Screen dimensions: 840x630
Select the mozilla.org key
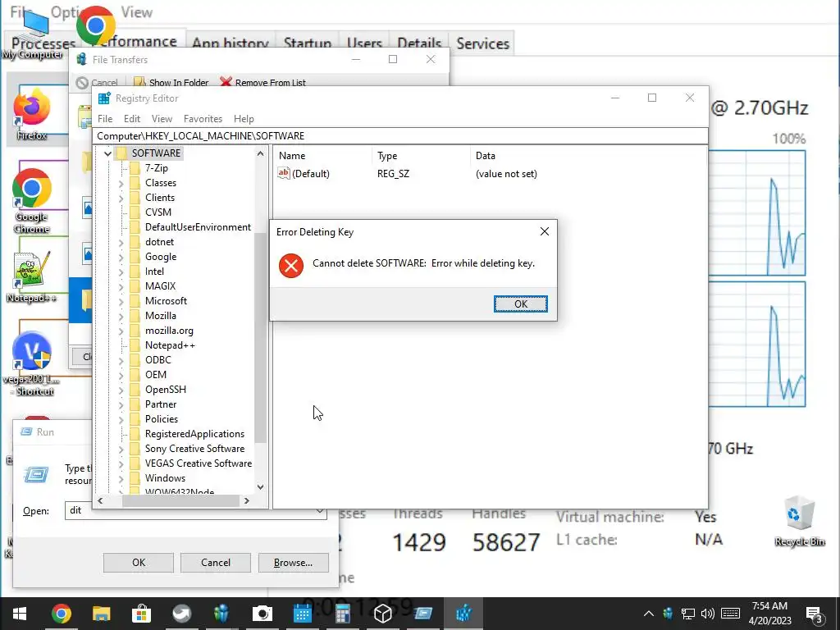coord(169,331)
